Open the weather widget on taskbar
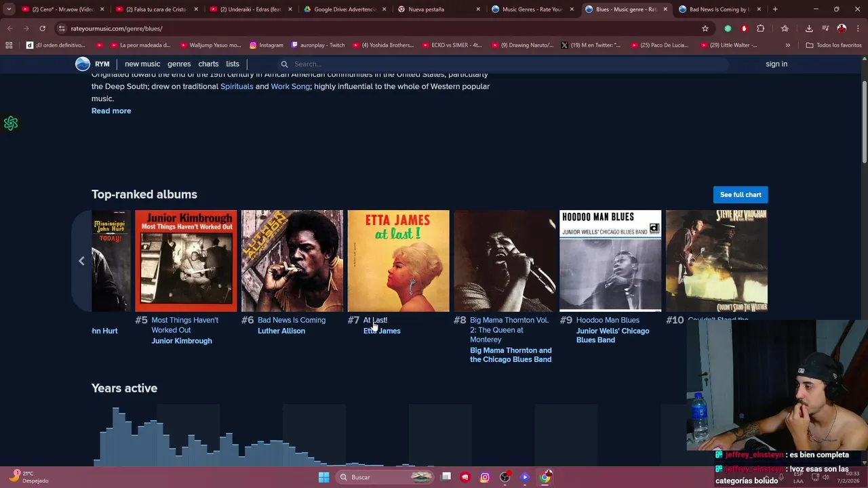Viewport: 868px width, 488px height. [28, 477]
